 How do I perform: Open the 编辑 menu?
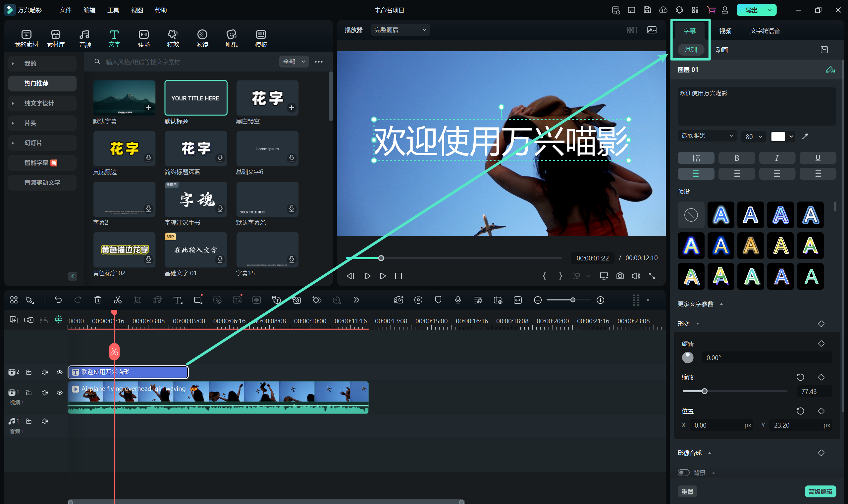coord(89,10)
